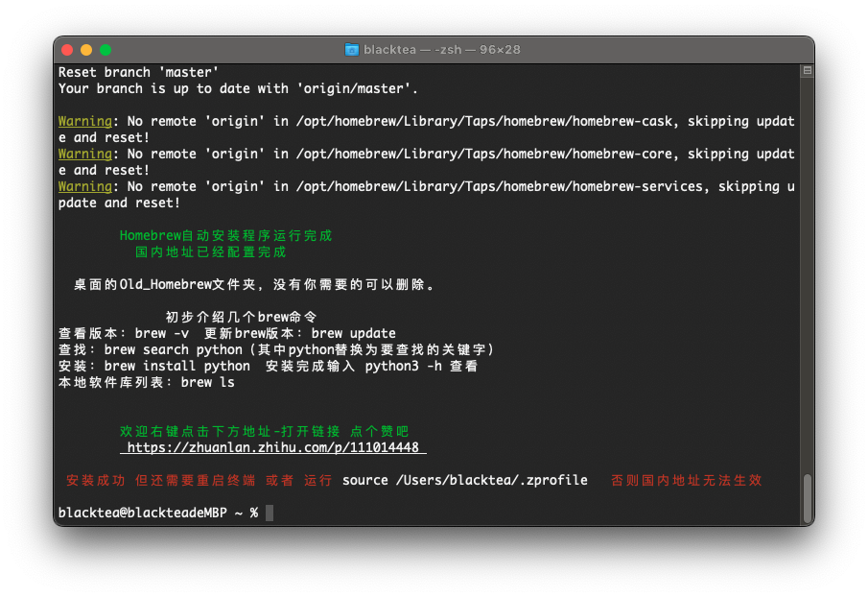
Task: Click the red close window button
Action: 67,50
